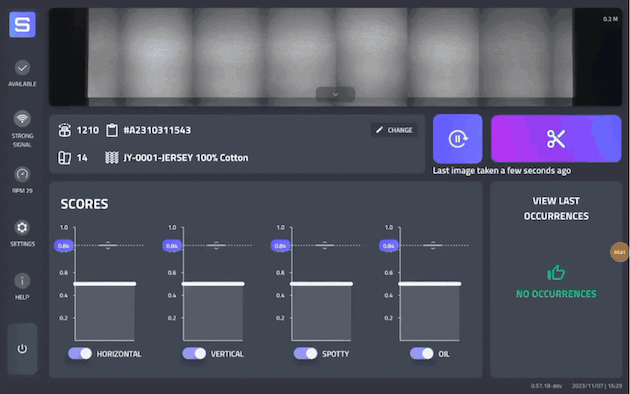Viewport: 630px width, 394px height.
Task: Click the 0.84 badge on Oil chart
Action: (x=389, y=246)
